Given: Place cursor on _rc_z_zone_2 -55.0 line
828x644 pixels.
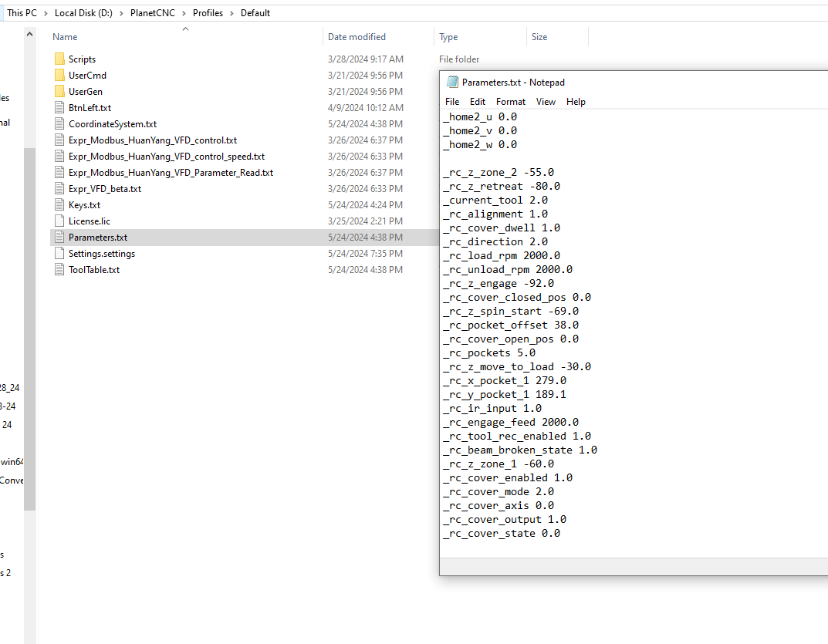Looking at the screenshot, I should [498, 173].
